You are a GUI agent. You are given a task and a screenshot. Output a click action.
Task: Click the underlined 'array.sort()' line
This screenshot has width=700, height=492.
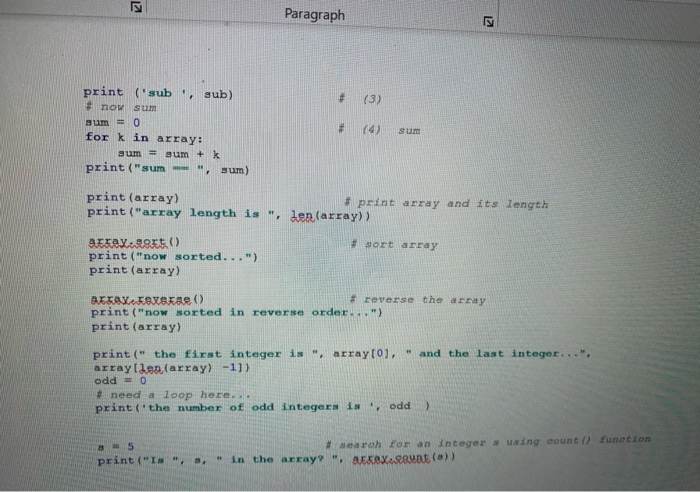pos(134,242)
